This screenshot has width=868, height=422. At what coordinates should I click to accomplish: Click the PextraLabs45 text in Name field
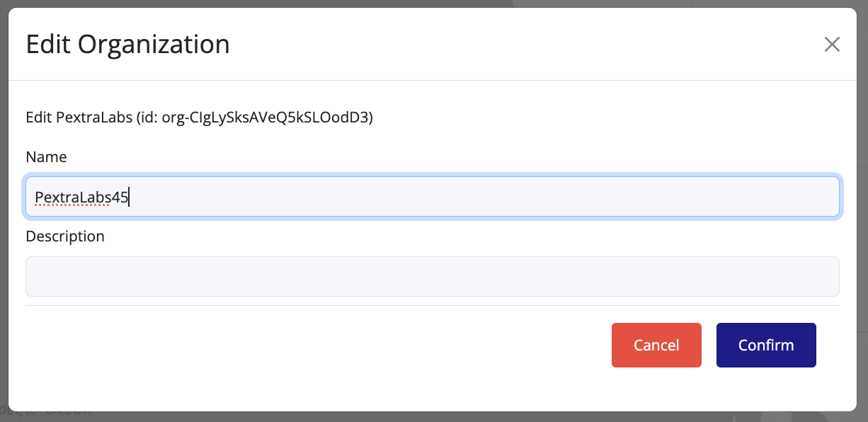coord(81,198)
